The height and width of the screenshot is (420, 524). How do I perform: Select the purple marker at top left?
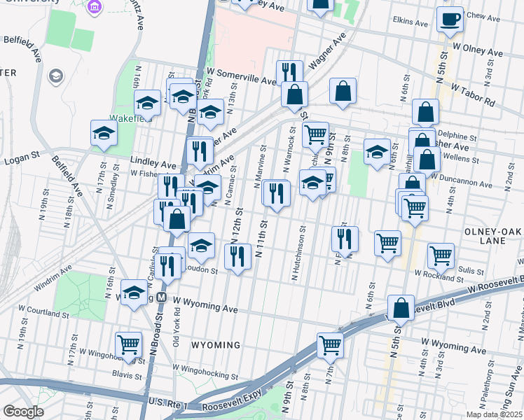(95, 8)
